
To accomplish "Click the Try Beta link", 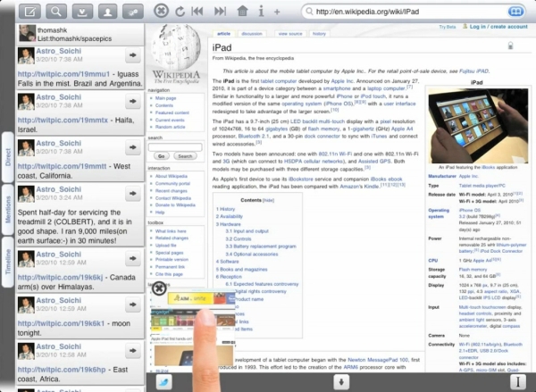I will point(448,27).
